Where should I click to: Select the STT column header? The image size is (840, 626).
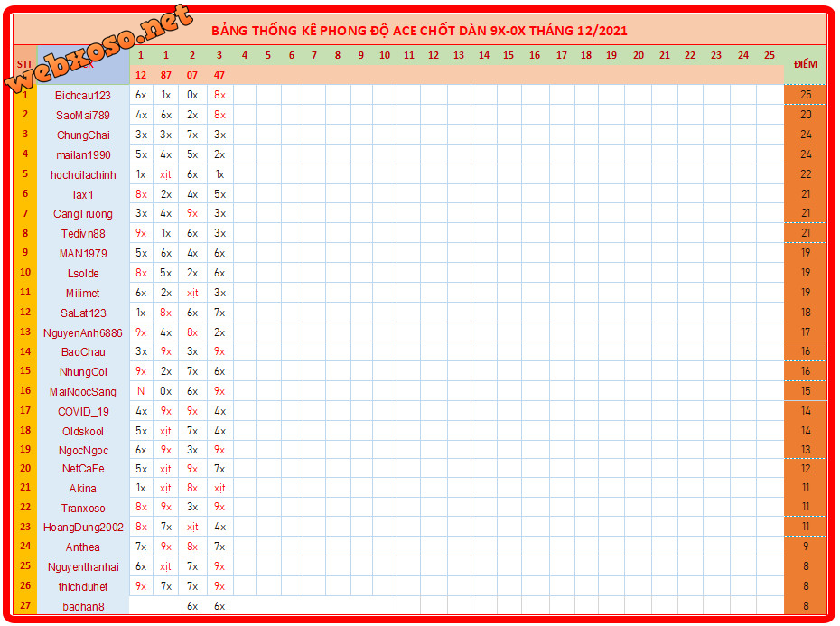click(24, 65)
